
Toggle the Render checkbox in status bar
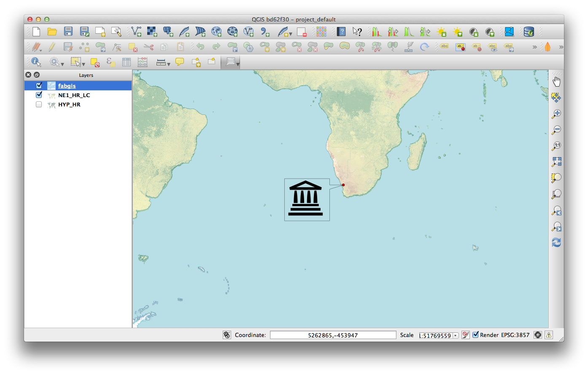[476, 335]
